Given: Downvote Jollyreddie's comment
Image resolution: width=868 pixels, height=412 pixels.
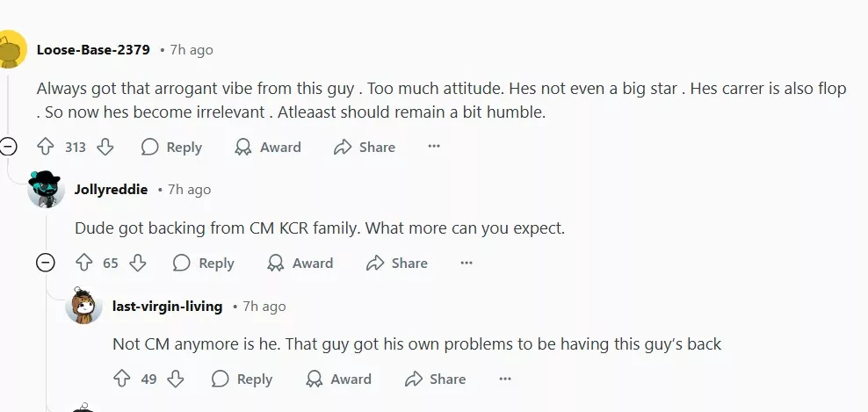Looking at the screenshot, I should tap(137, 263).
